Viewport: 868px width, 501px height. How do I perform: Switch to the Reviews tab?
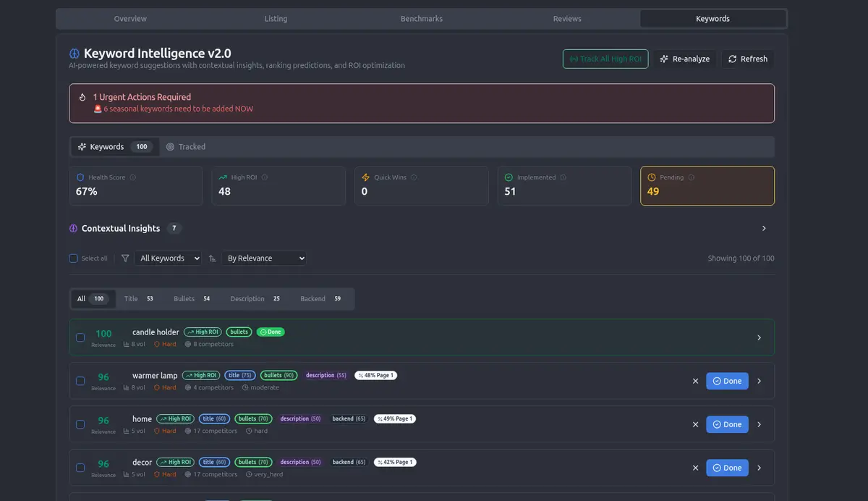[x=567, y=18]
